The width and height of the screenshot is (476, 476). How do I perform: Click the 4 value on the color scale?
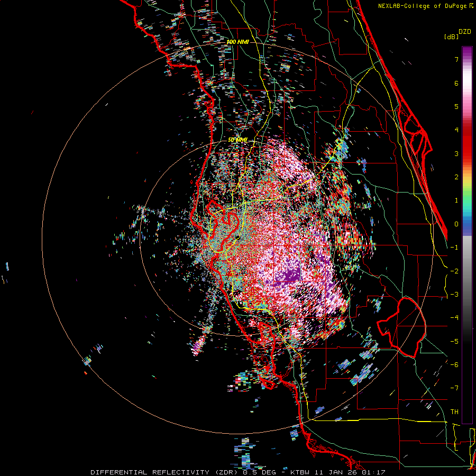tap(456, 130)
